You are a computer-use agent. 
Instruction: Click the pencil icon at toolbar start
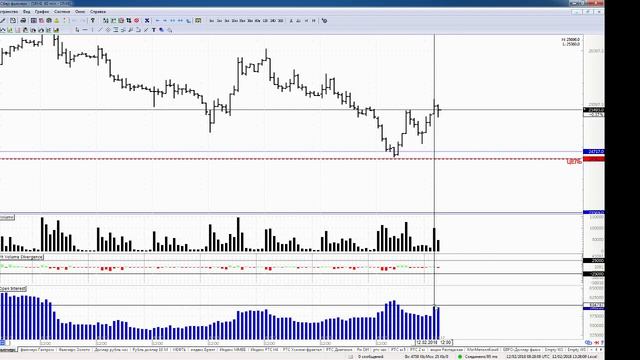(3, 20)
